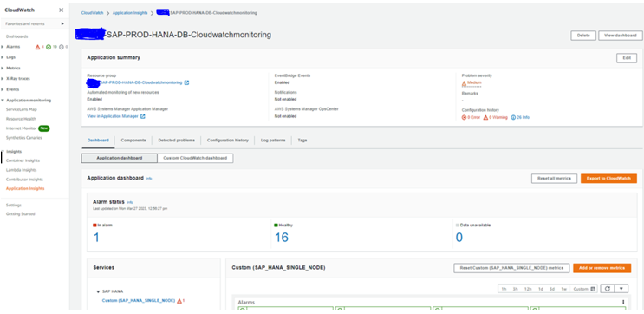Switch to Log patterns tab
The height and width of the screenshot is (314, 644).
(x=273, y=141)
